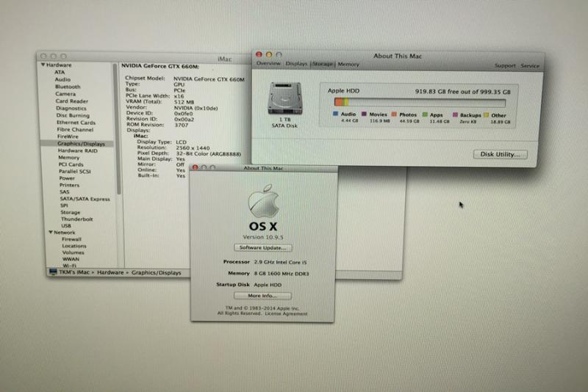
Task: Click the sidebar vertical scrollbar
Action: (117, 129)
